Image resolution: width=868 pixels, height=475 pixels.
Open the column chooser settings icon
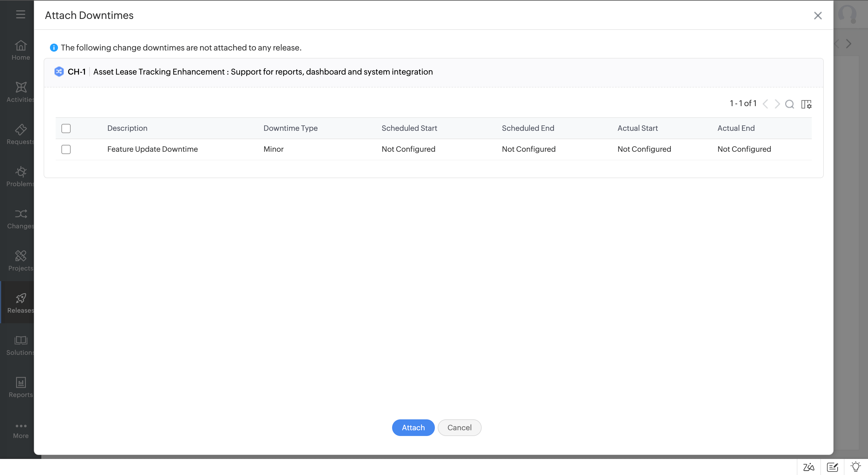[806, 104]
